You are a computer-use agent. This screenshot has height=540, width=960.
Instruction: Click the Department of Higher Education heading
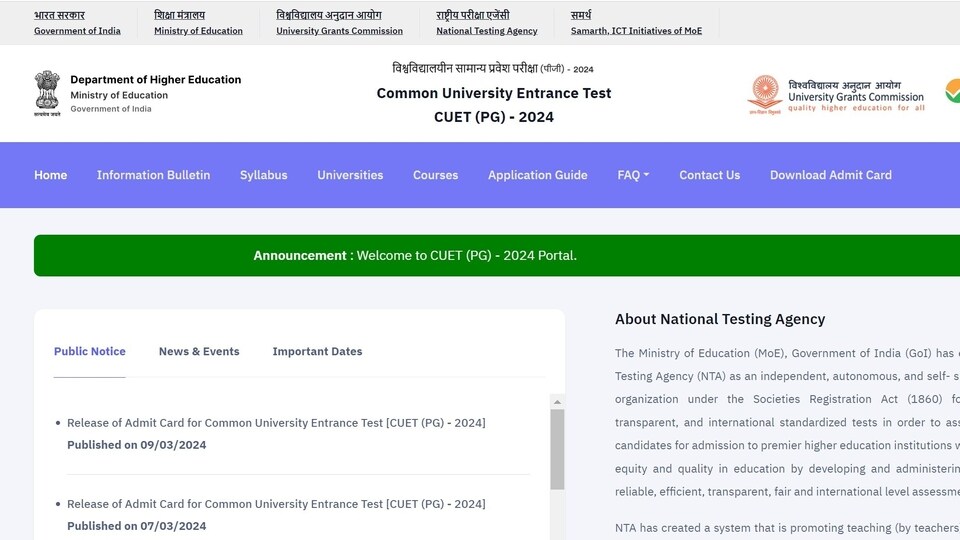click(x=156, y=80)
